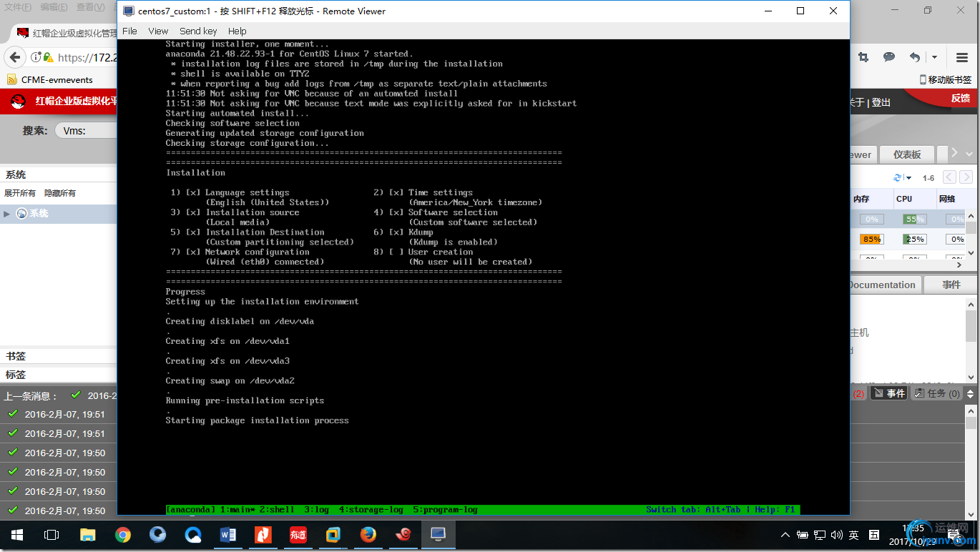Switch to Firefox on the taskbar
This screenshot has height=552, width=980.
click(x=368, y=535)
